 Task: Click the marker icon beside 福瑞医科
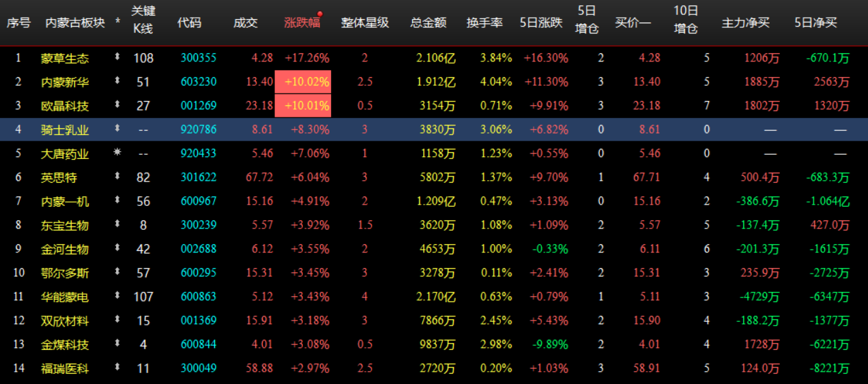coord(117,368)
